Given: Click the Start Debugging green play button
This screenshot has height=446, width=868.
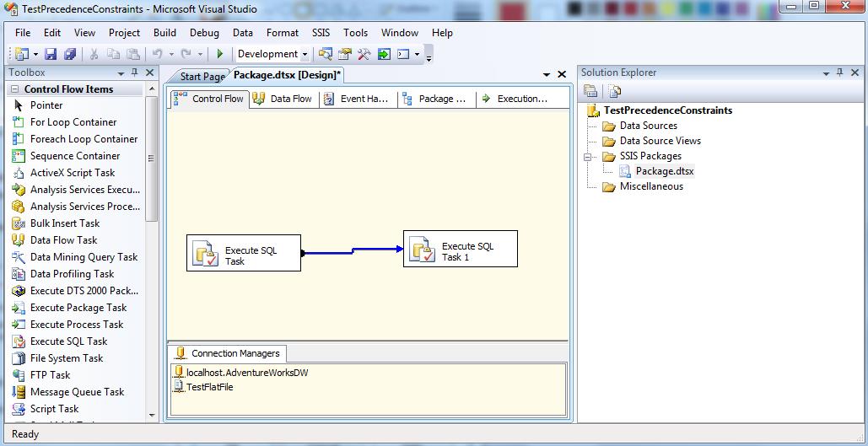Looking at the screenshot, I should point(219,54).
